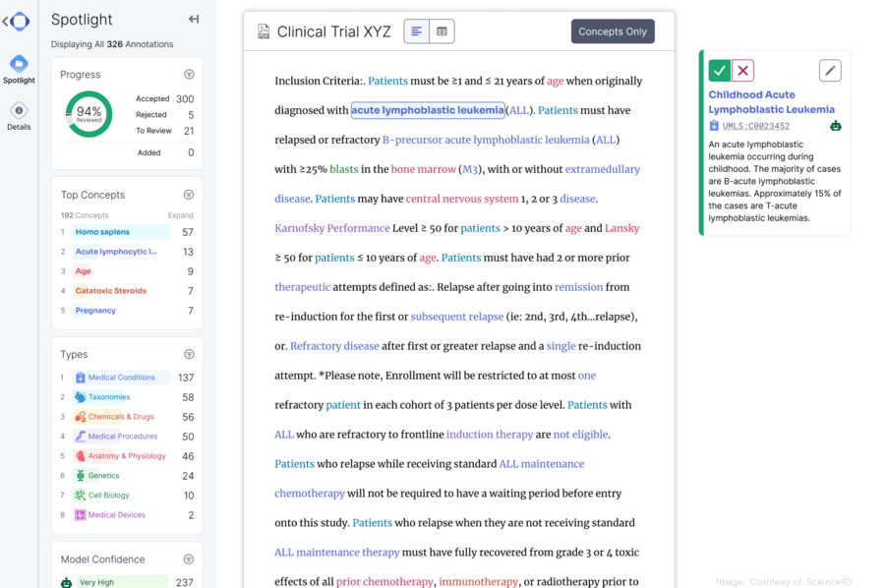Viewport: 885px width, 588px height.
Task: Open the Types panel filter dropdown
Action: click(189, 354)
